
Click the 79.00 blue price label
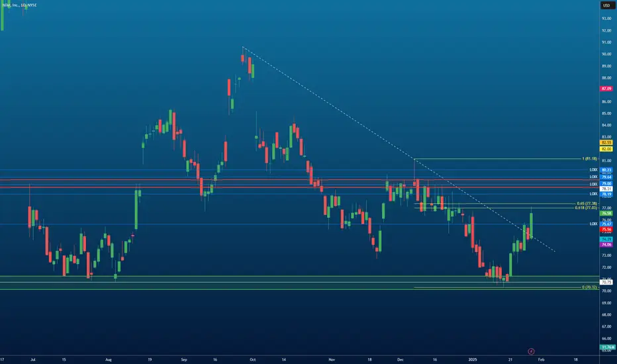[x=606, y=184]
